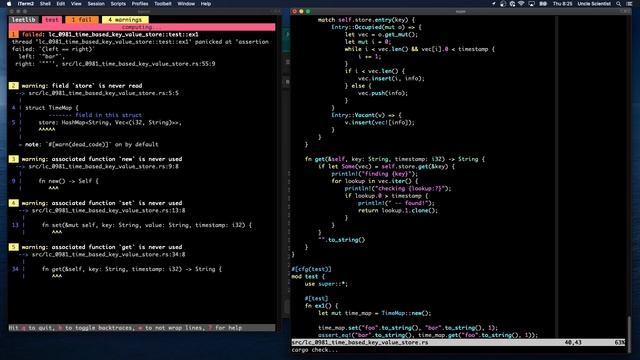This screenshot has width=640, height=360.
Task: Open the View menu
Action: point(76,4)
